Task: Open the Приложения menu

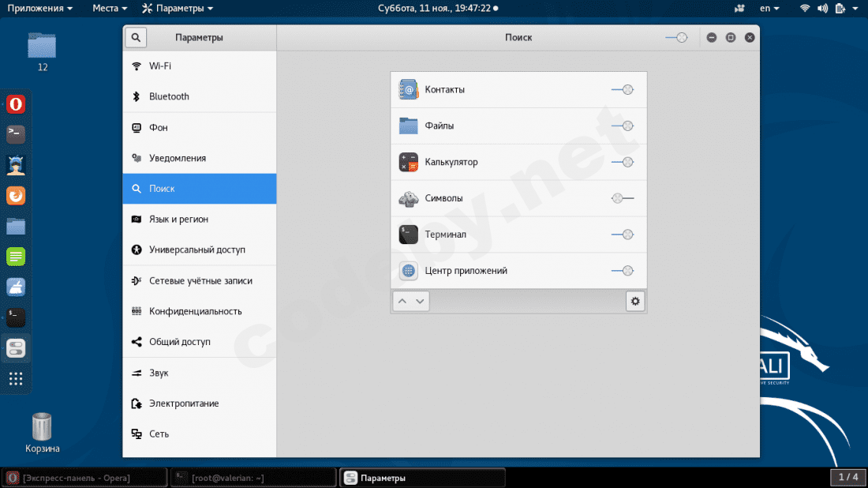Action: 40,9
